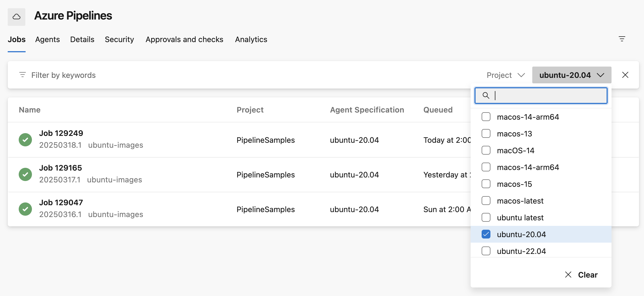This screenshot has width=644, height=296.
Task: Click the green success icon for Job 129249
Action: coord(25,140)
